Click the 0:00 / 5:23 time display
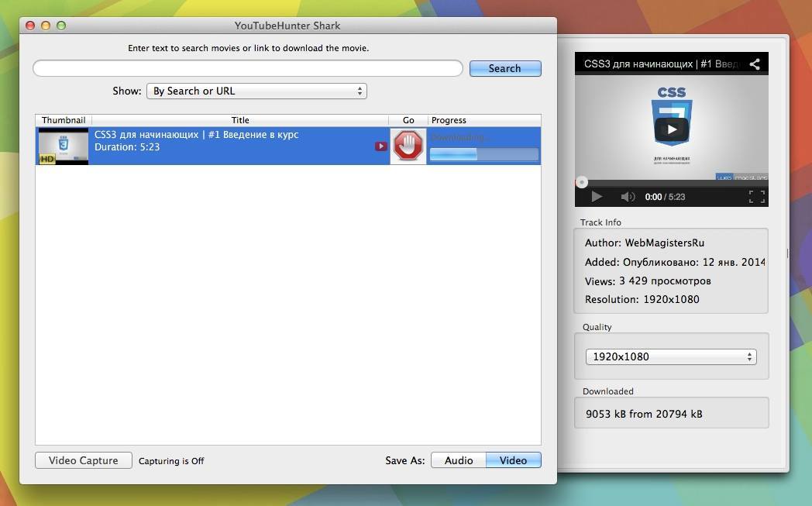812x506 pixels. [665, 197]
